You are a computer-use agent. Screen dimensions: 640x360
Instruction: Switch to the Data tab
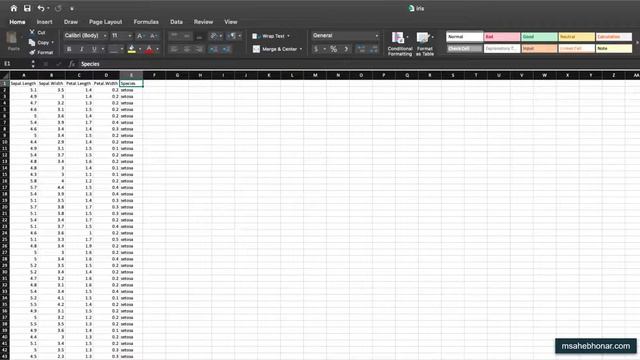click(176, 22)
